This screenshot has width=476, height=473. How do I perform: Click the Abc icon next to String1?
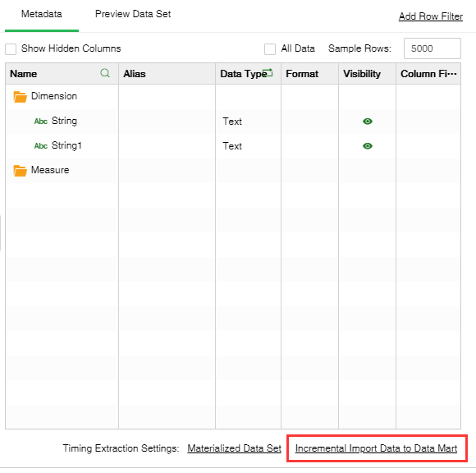click(x=41, y=146)
